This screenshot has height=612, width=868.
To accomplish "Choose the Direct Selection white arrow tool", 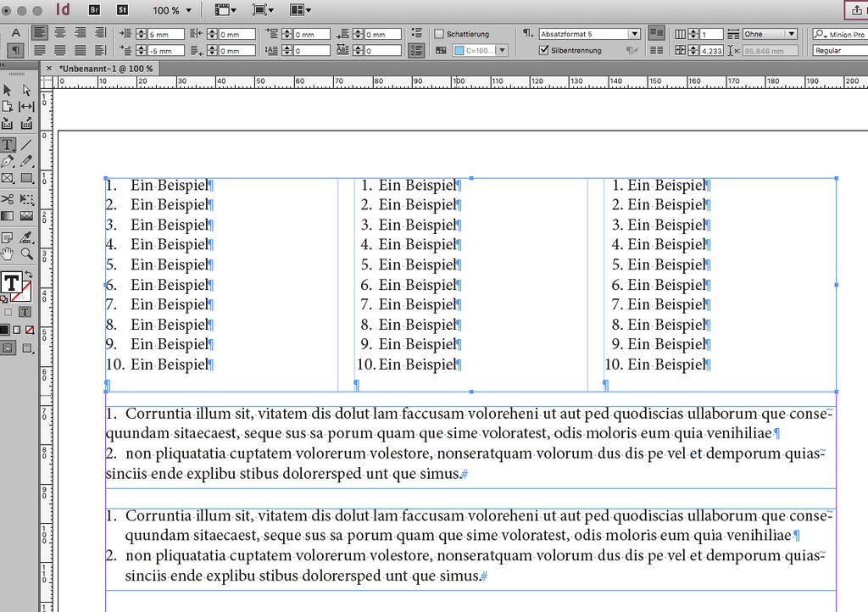I will tap(27, 90).
